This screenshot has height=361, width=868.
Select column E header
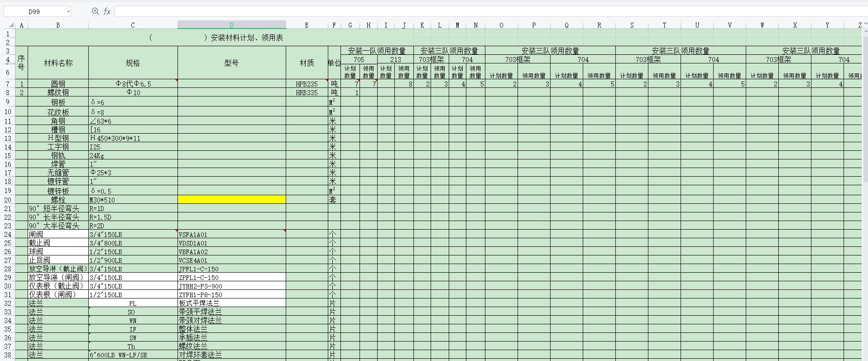pos(307,25)
